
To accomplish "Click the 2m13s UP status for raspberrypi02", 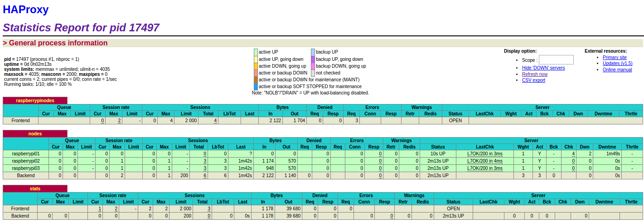I will [438, 161].
